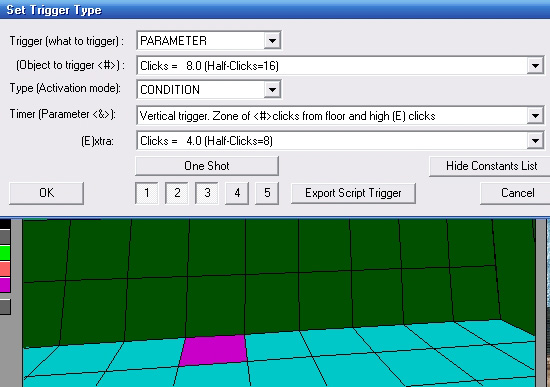550x387 pixels.
Task: Open the (E)xtra dropdown arrow
Action: tap(535, 141)
